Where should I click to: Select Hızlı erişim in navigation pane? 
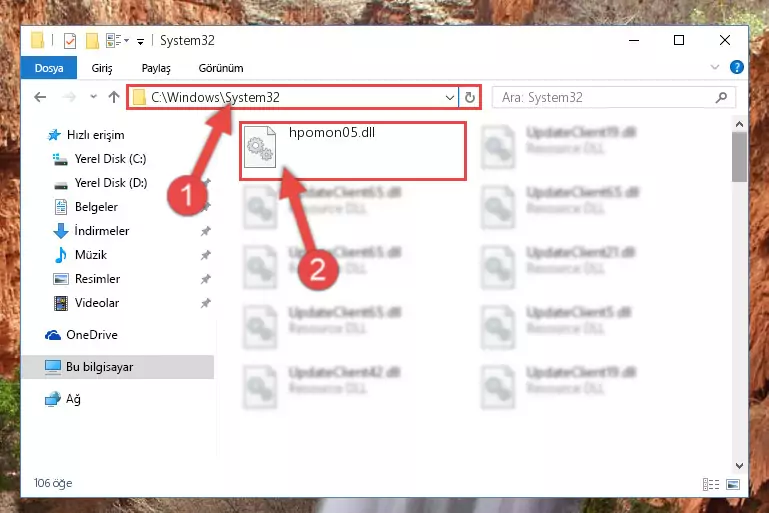96,135
